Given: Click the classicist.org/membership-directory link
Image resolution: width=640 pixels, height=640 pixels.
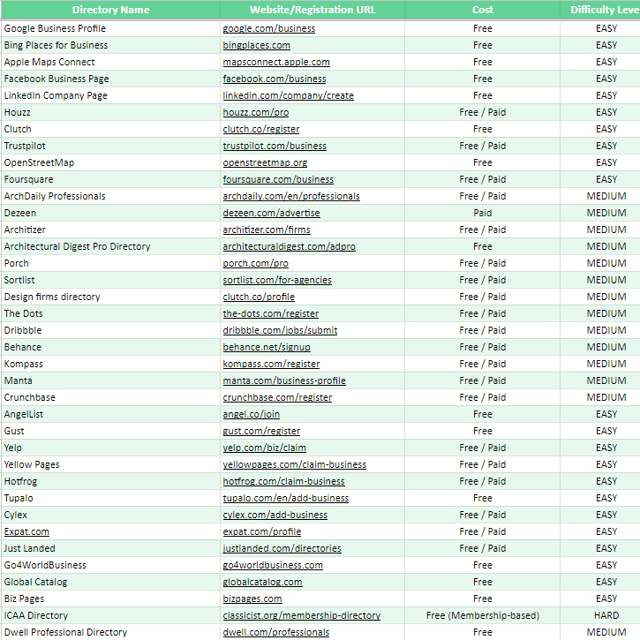Looking at the screenshot, I should pos(302,615).
